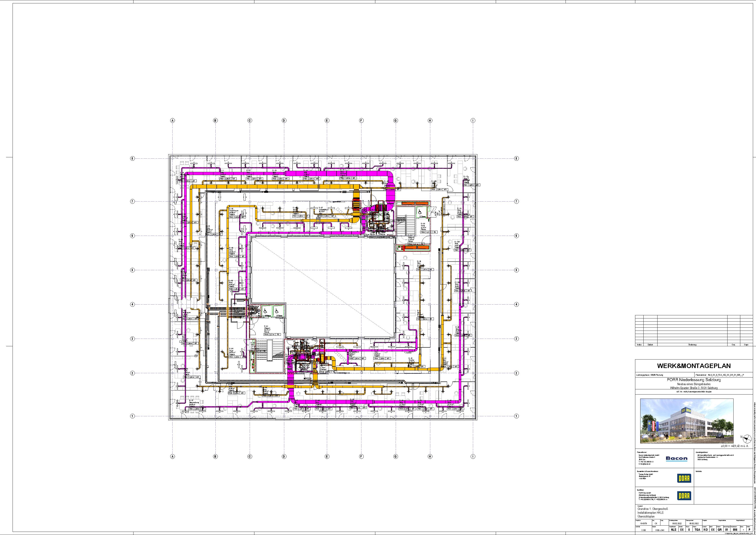
Task: Click grid bubble A above the floor plan
Action: pos(173,121)
